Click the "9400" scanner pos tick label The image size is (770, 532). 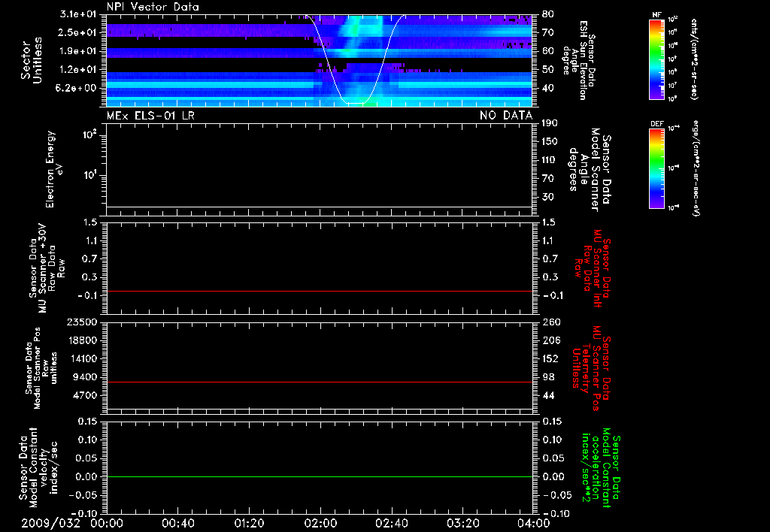click(x=85, y=377)
